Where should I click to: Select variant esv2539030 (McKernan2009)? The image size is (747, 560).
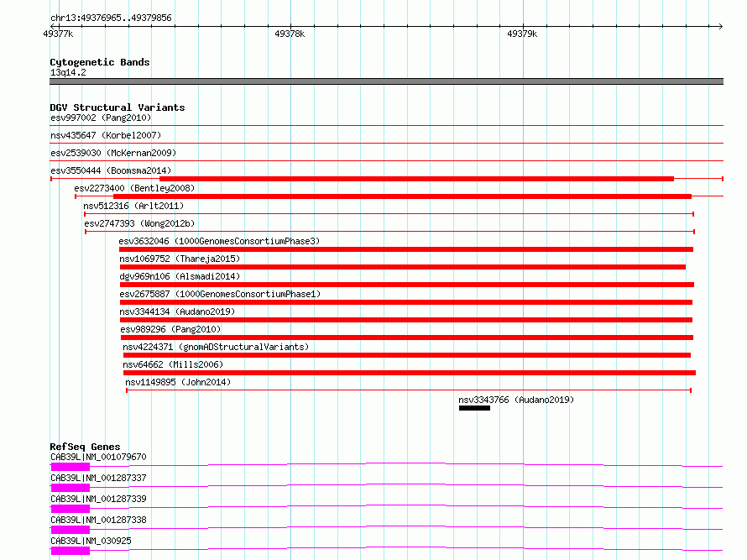pos(113,153)
